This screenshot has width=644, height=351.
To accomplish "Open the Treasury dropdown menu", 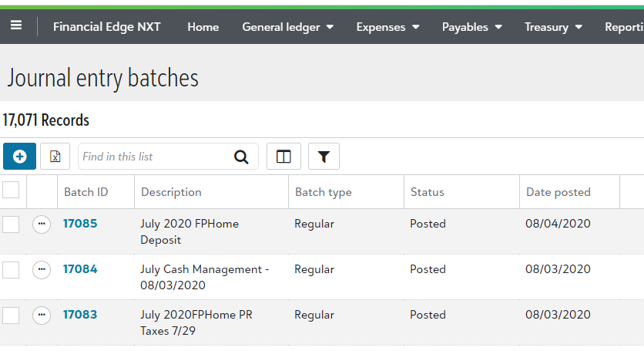I will (x=553, y=27).
